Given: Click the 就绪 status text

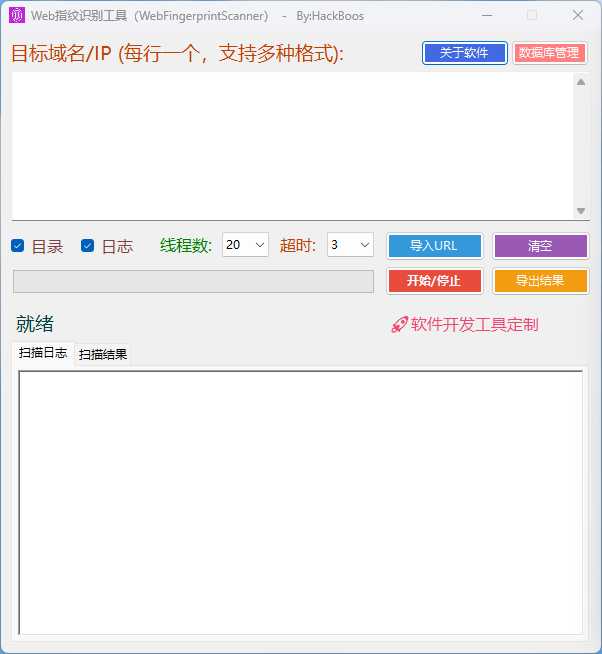Looking at the screenshot, I should tap(35, 324).
